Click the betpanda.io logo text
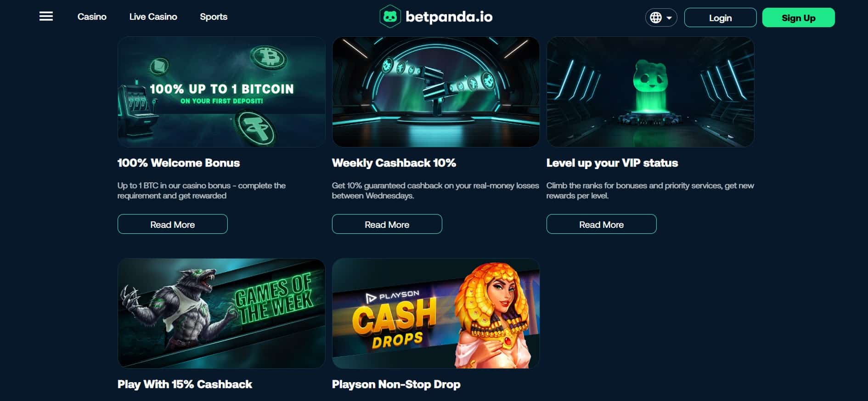Image resolution: width=868 pixels, height=401 pixels. pos(449,17)
